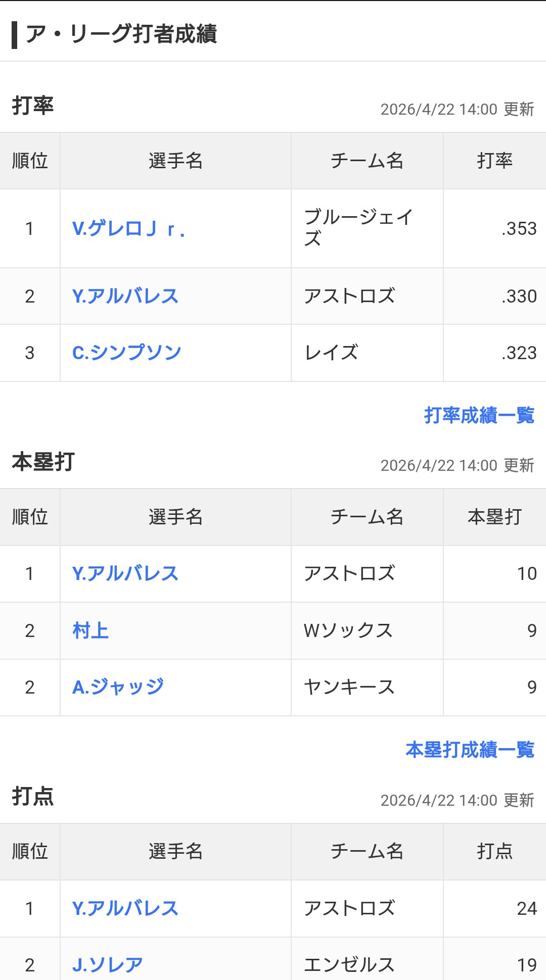Click the .353 batting average value
This screenshot has height=980, width=546.
[x=519, y=229]
